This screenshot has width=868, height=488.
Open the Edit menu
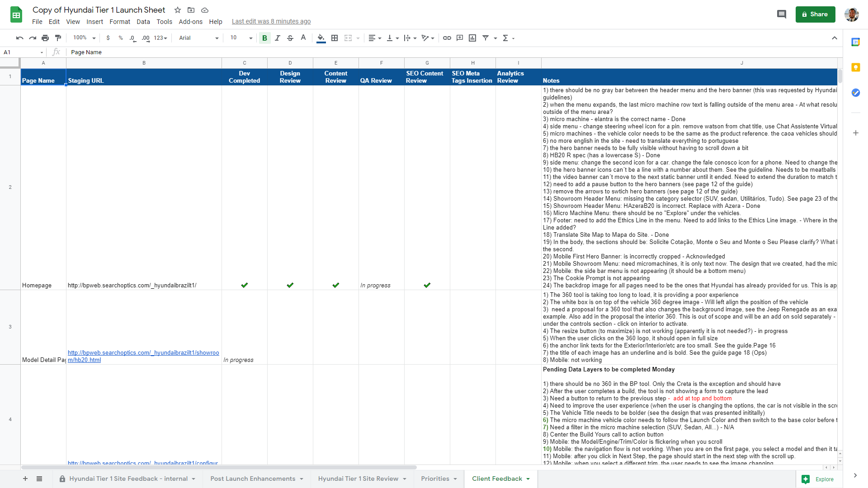coord(54,22)
